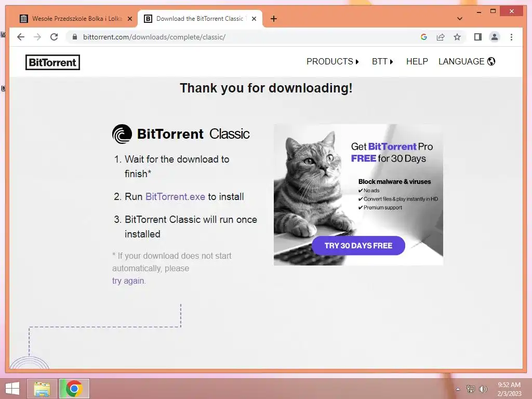Image resolution: width=532 pixels, height=399 pixels.
Task: Click the address bar URL
Action: (154, 37)
